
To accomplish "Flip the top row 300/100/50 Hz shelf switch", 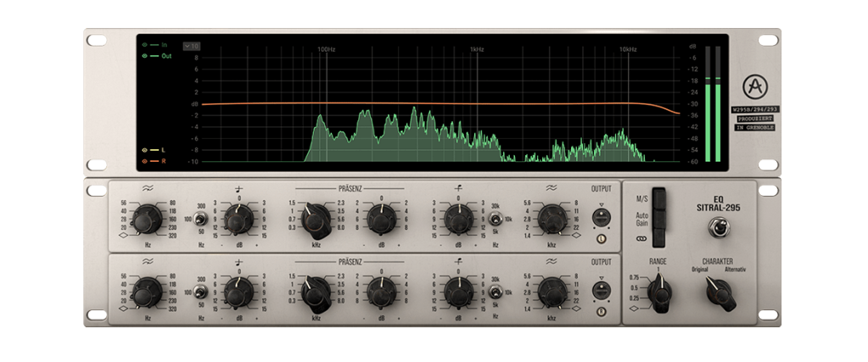I will (202, 220).
